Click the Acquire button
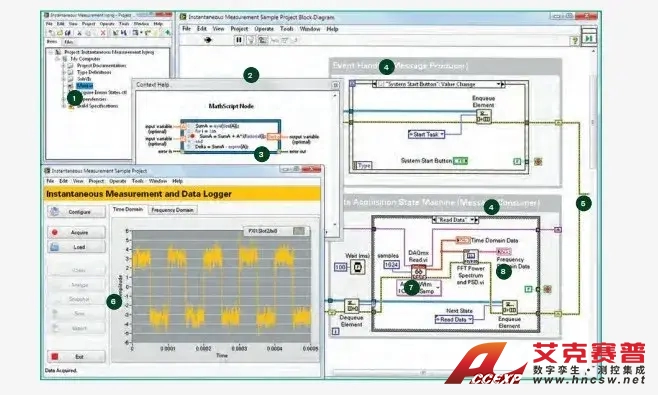This screenshot has width=658, height=395. (x=76, y=232)
